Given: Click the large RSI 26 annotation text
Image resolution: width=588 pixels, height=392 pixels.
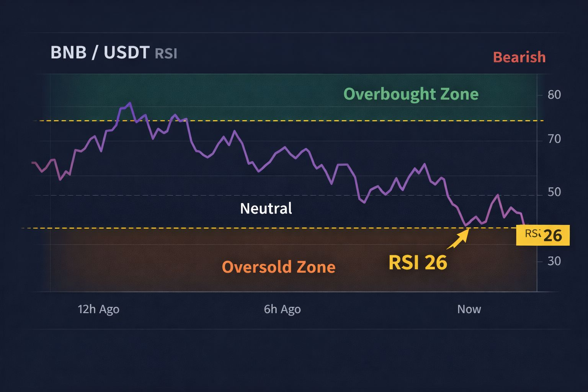Looking at the screenshot, I should click(x=418, y=263).
